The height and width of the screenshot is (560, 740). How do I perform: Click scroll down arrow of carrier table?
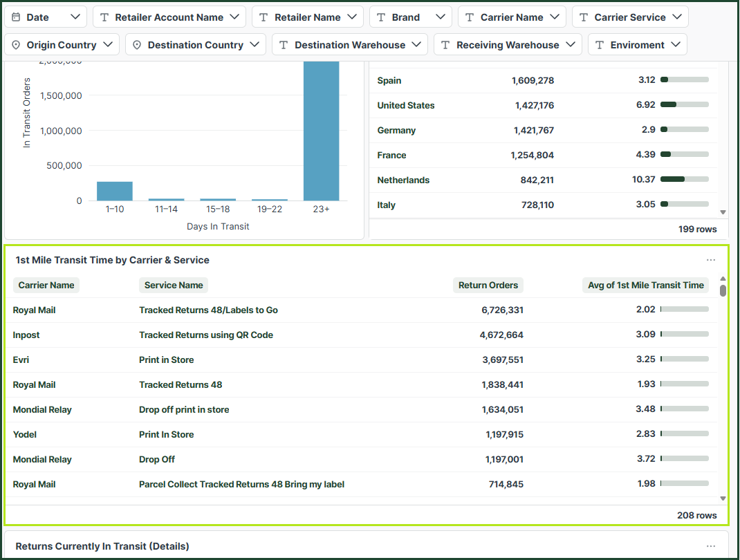[723, 498]
